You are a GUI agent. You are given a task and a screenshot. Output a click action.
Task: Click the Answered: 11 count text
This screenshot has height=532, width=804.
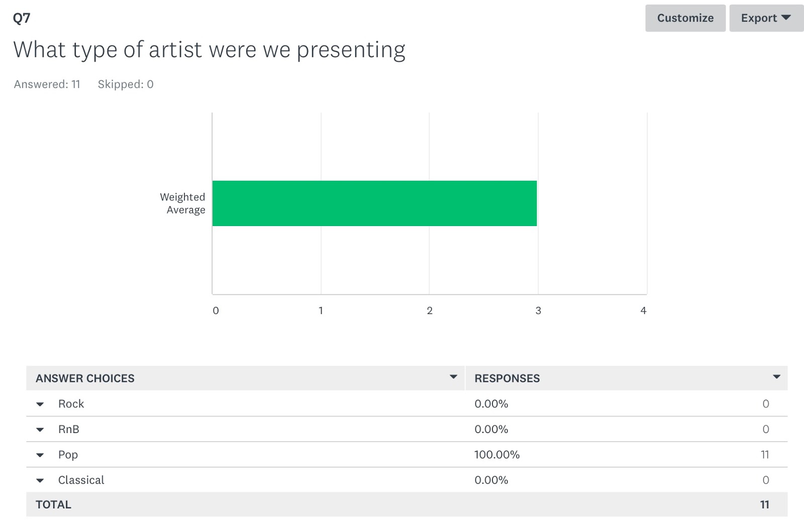point(47,84)
